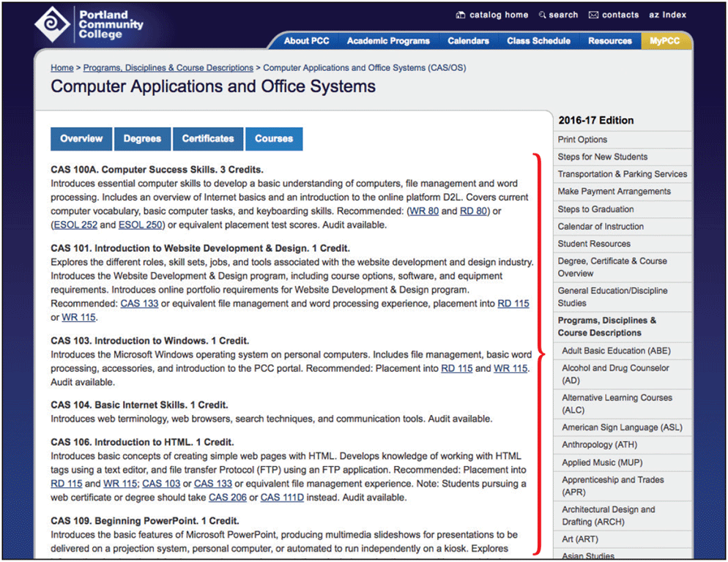Click the CAS 109 Beginning PowerPoint heading
This screenshot has width=728, height=562.
pyautogui.click(x=145, y=521)
